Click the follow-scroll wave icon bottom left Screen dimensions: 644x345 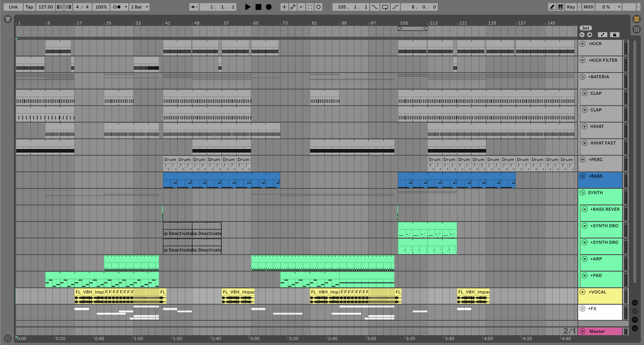pyautogui.click(x=8, y=339)
